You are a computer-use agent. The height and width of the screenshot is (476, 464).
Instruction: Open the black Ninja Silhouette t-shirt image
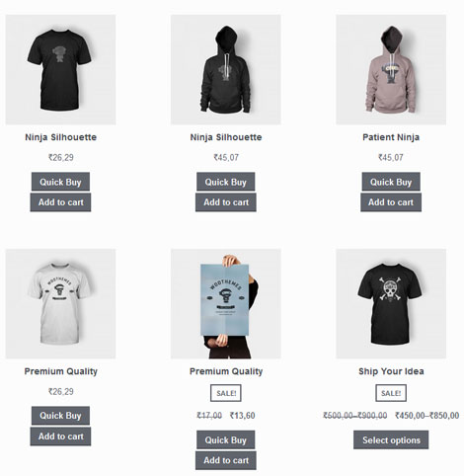(60, 69)
